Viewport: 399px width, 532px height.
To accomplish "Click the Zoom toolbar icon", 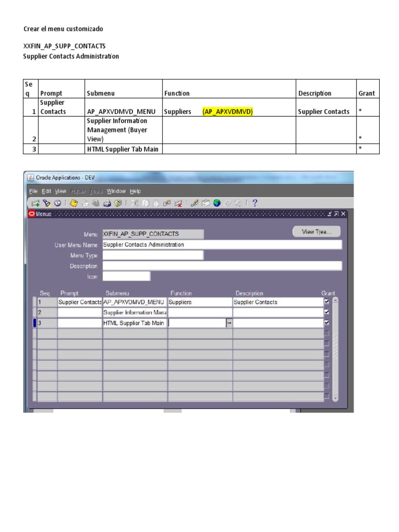I will 206,203.
